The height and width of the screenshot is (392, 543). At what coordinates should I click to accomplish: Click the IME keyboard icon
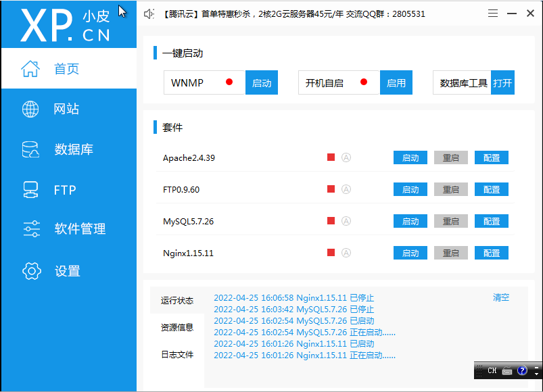tap(507, 370)
